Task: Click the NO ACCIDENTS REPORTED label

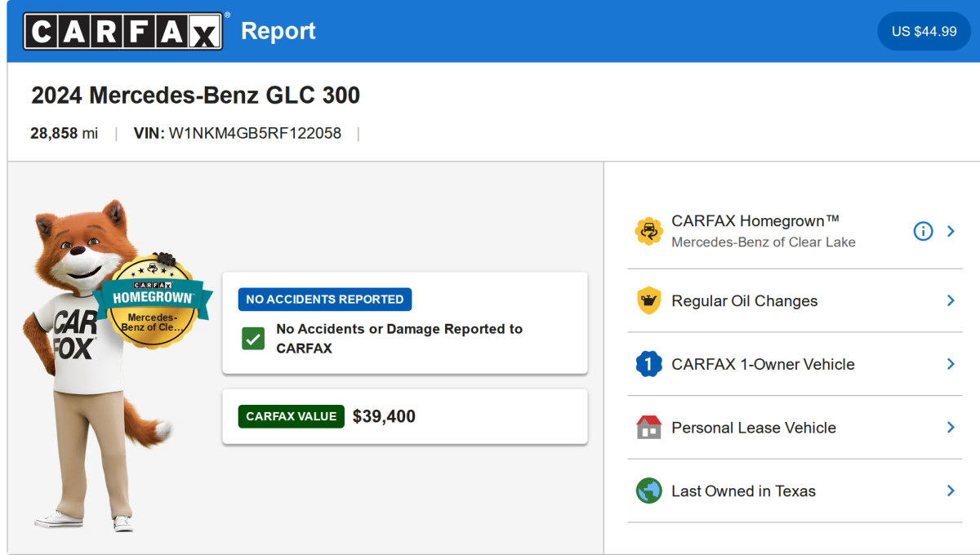Action: point(325,300)
